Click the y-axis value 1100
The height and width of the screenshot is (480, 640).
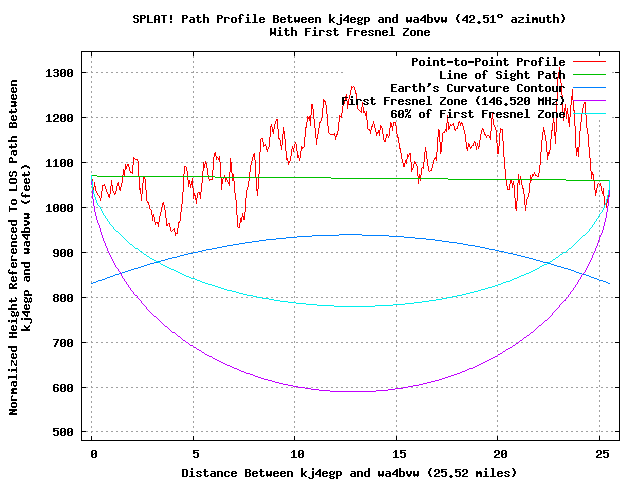coord(59,163)
